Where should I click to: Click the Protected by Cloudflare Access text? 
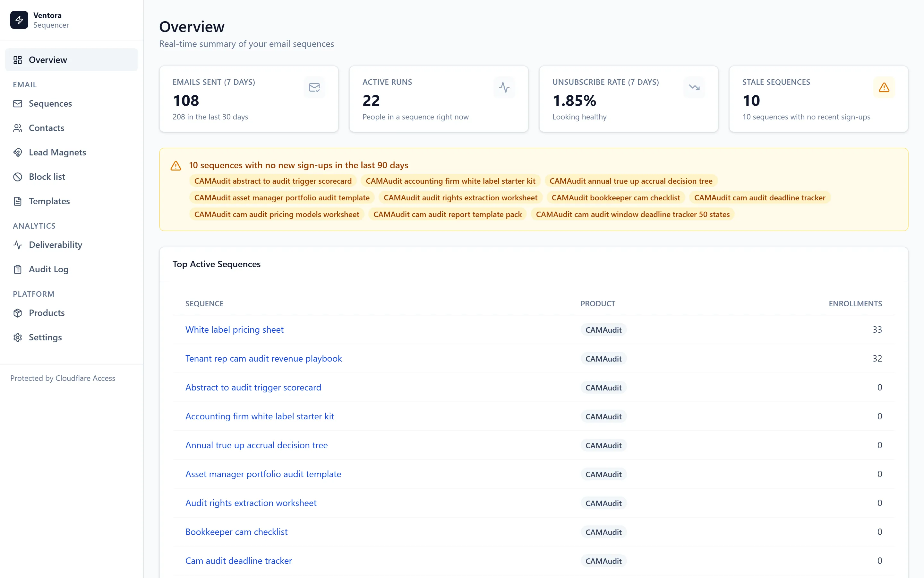click(x=63, y=379)
